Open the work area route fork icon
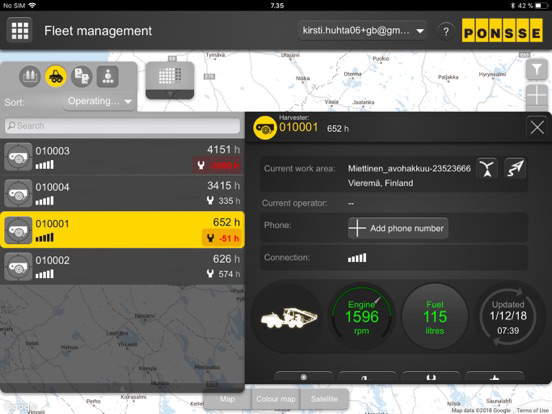 click(x=487, y=168)
